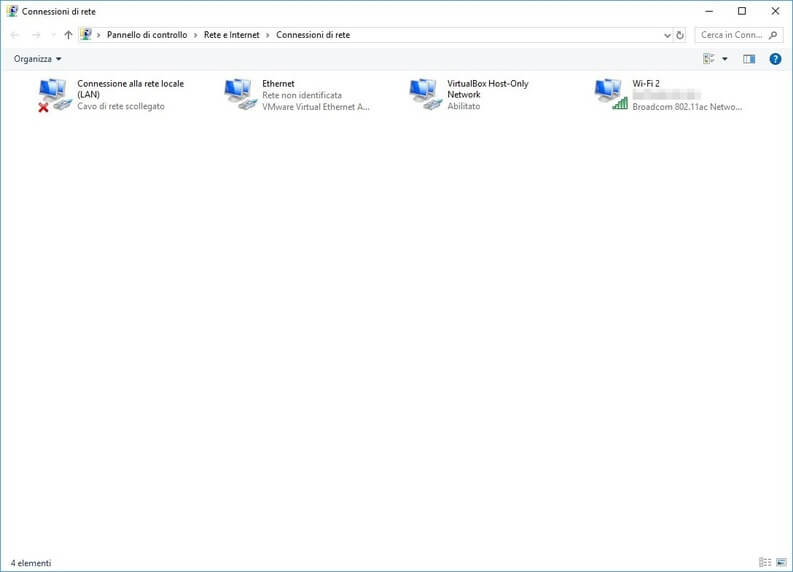Navigate to Pannello di controllo breadcrumb
This screenshot has height=572, width=793.
147,35
